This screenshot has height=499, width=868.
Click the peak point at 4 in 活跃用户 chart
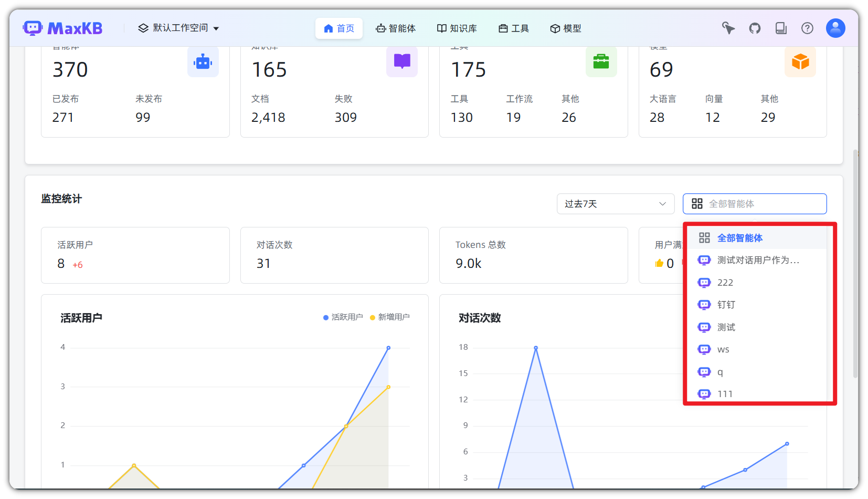coord(388,348)
